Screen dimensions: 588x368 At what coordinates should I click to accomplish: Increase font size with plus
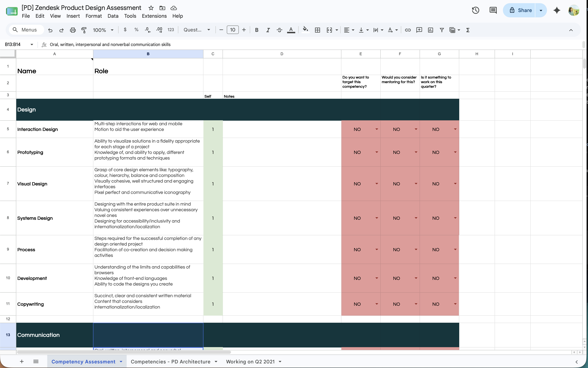[244, 30]
